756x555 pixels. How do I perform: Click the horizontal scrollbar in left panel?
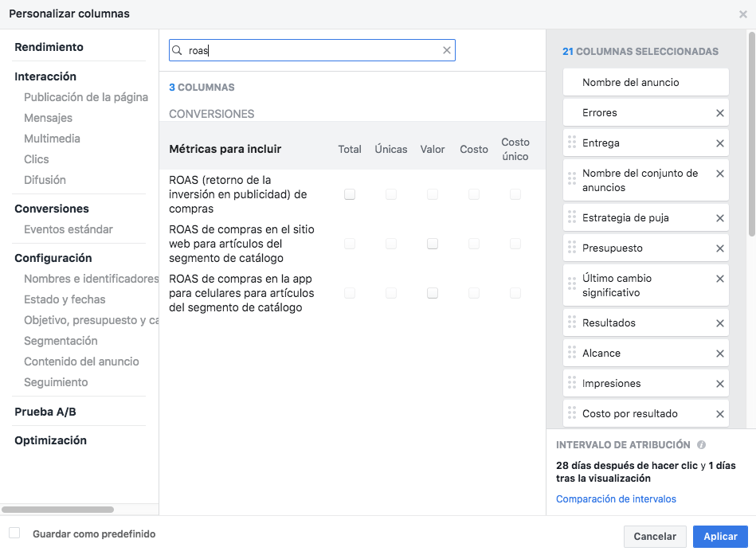click(x=58, y=510)
